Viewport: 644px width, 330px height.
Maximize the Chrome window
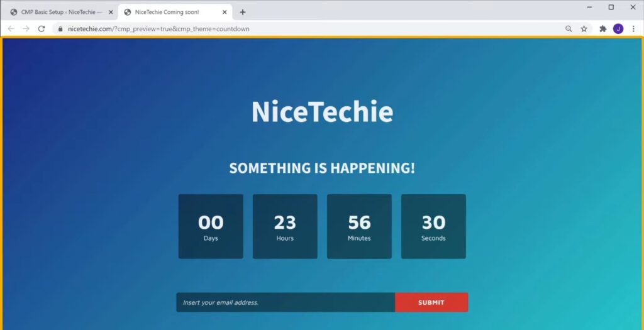click(x=611, y=7)
